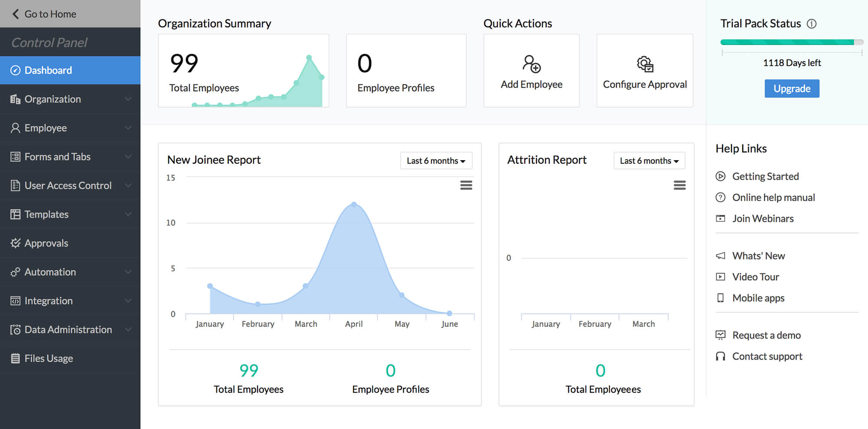Click the Contact support headset icon
The height and width of the screenshot is (429, 868).
tap(720, 356)
